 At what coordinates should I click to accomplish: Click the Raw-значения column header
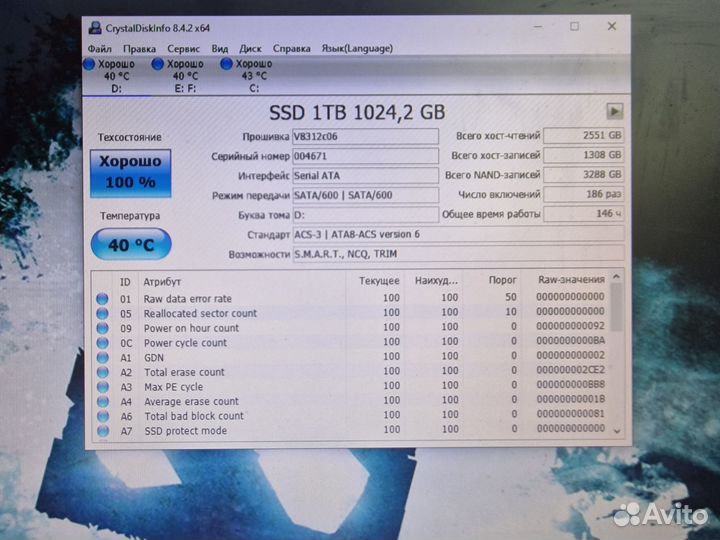[571, 280]
